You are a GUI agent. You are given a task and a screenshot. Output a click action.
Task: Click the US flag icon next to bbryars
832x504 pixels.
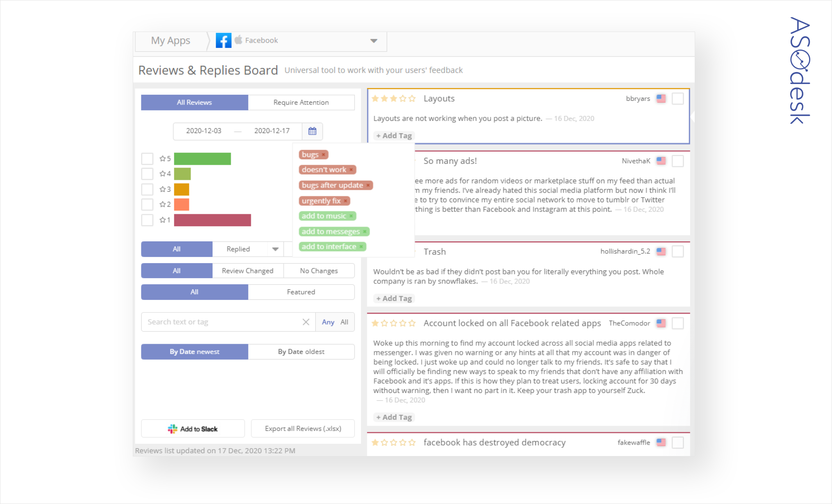660,98
